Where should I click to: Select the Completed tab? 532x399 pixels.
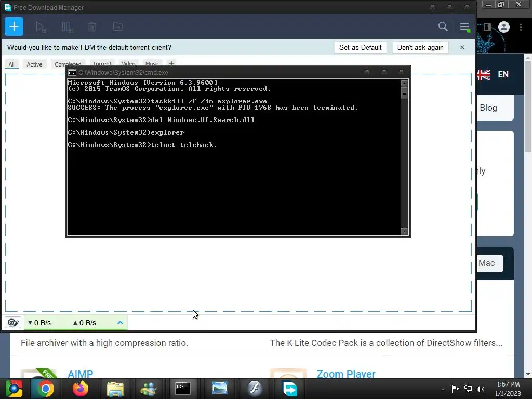(x=68, y=63)
